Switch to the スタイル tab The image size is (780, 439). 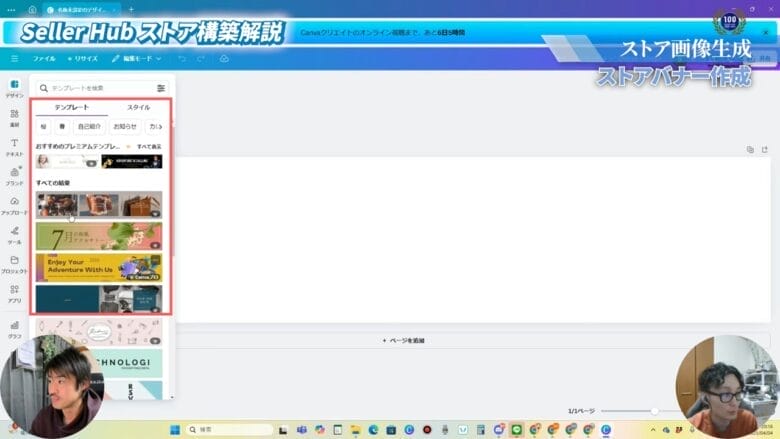click(x=138, y=107)
